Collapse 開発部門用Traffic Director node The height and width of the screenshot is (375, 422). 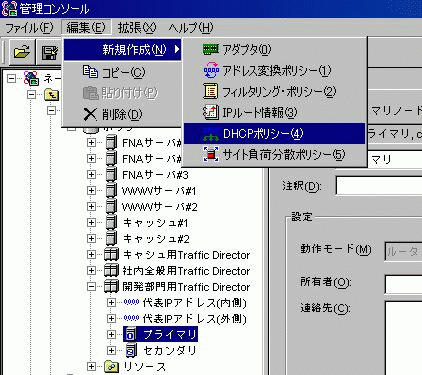pyautogui.click(x=91, y=286)
